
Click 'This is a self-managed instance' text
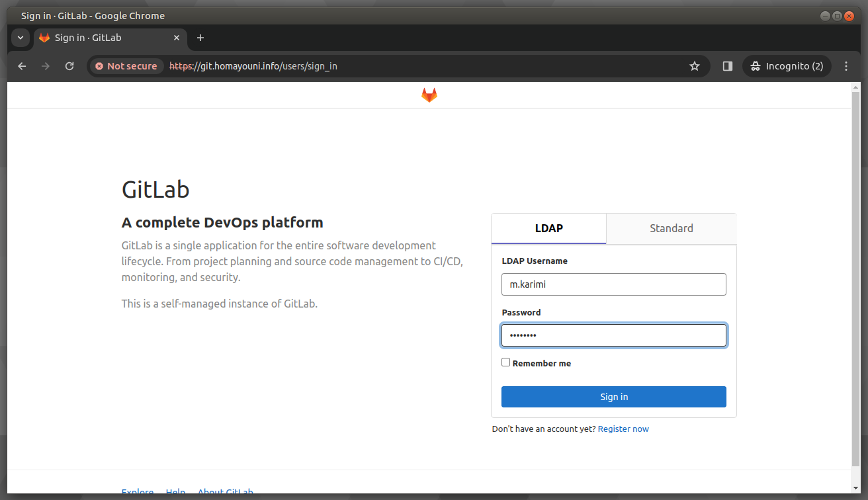point(220,304)
